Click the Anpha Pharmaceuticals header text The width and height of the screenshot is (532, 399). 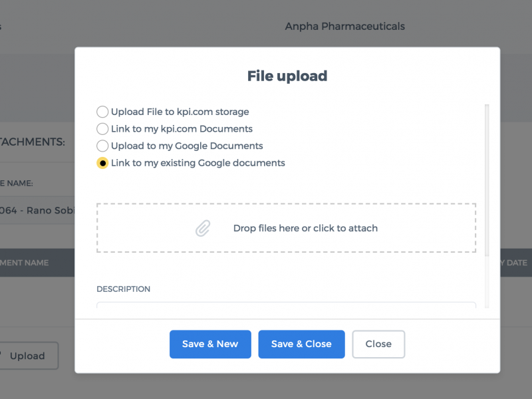(x=344, y=27)
